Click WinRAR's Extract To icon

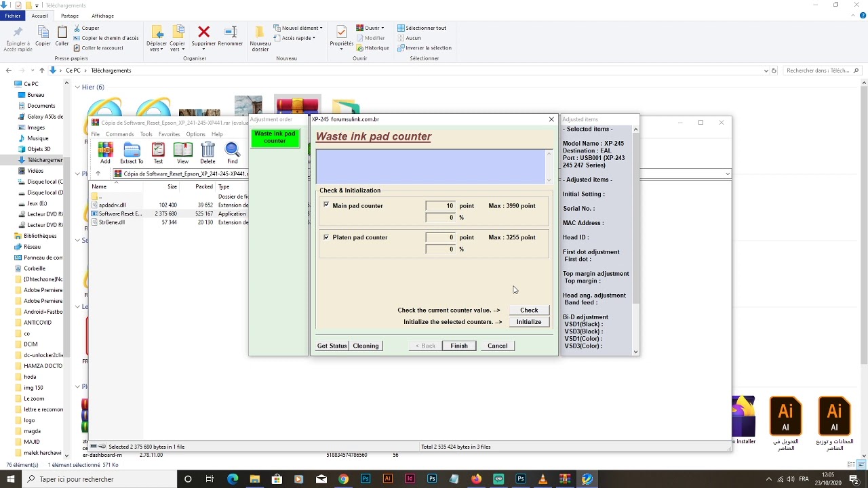click(132, 153)
